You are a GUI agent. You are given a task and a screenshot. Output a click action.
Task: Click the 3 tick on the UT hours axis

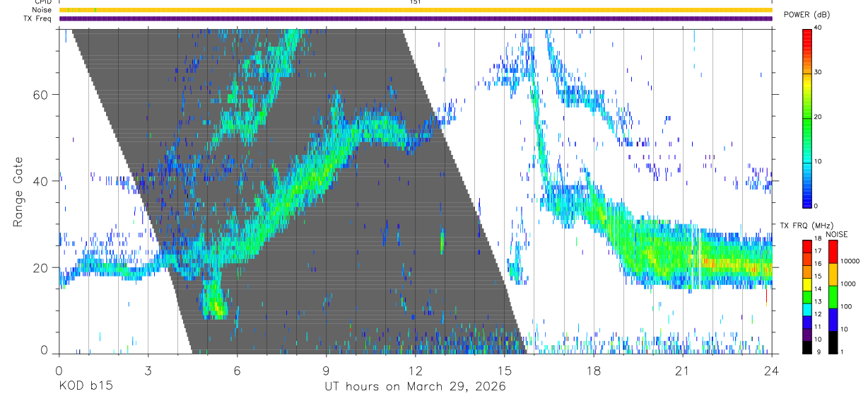click(148, 370)
